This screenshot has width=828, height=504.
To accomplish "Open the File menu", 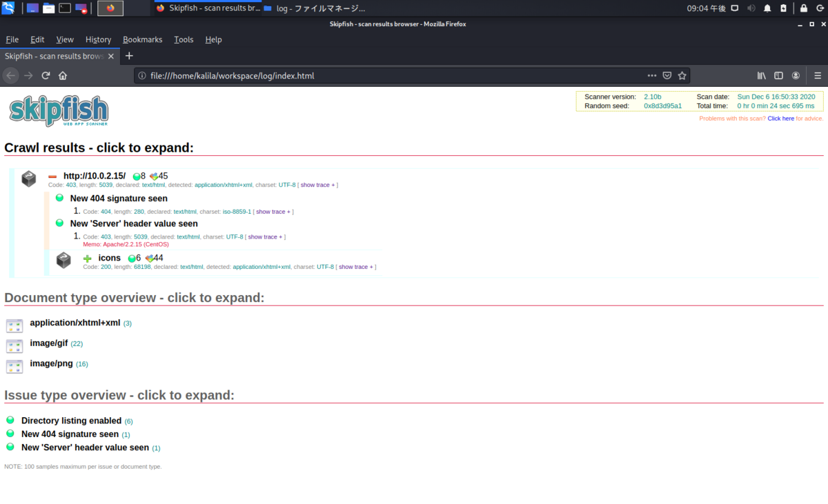I will point(12,39).
